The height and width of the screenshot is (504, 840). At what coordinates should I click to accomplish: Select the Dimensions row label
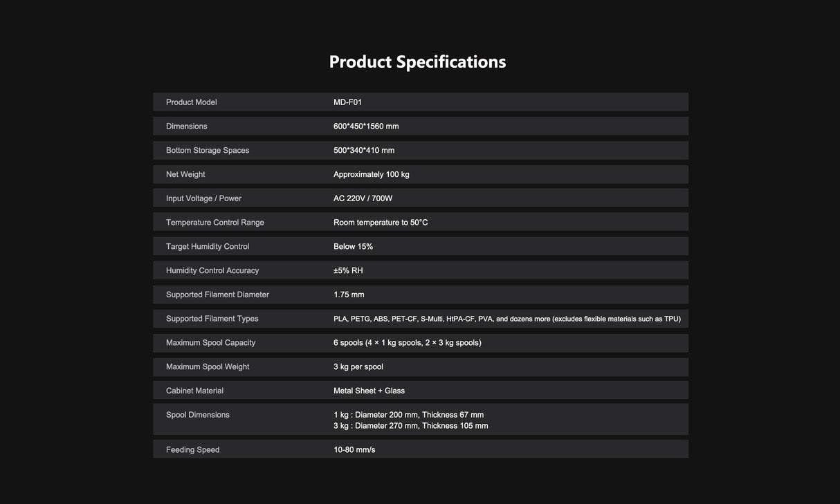click(187, 127)
